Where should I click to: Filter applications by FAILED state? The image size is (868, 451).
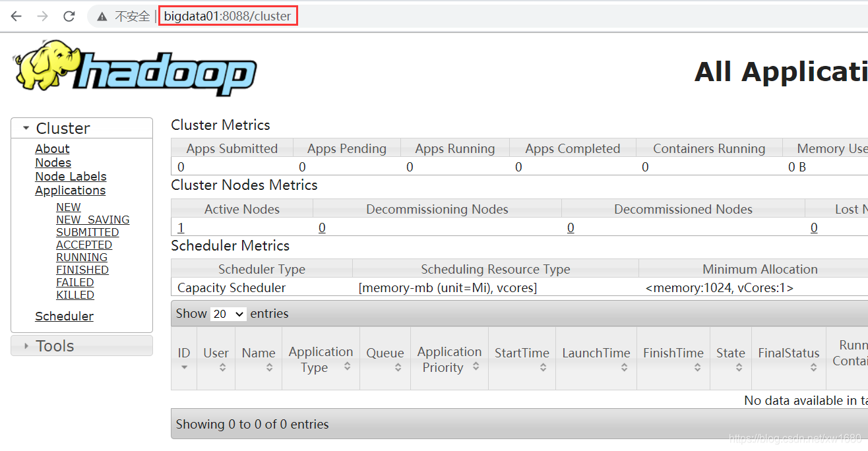(75, 282)
